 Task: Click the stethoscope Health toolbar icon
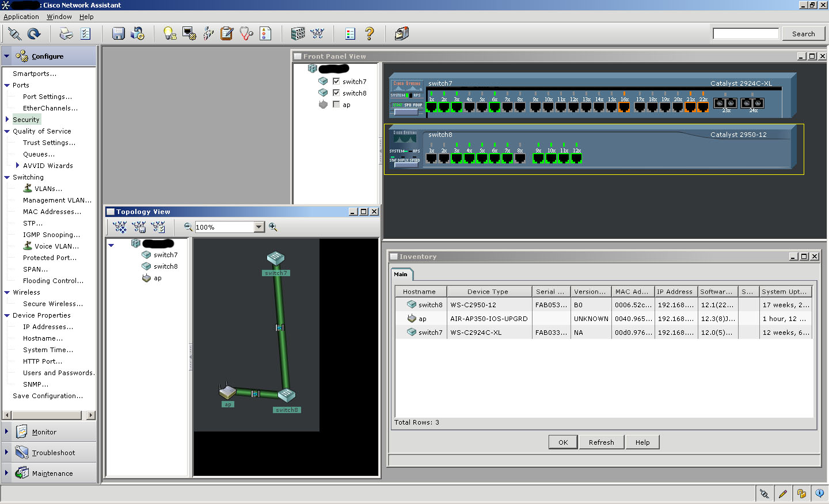click(246, 34)
